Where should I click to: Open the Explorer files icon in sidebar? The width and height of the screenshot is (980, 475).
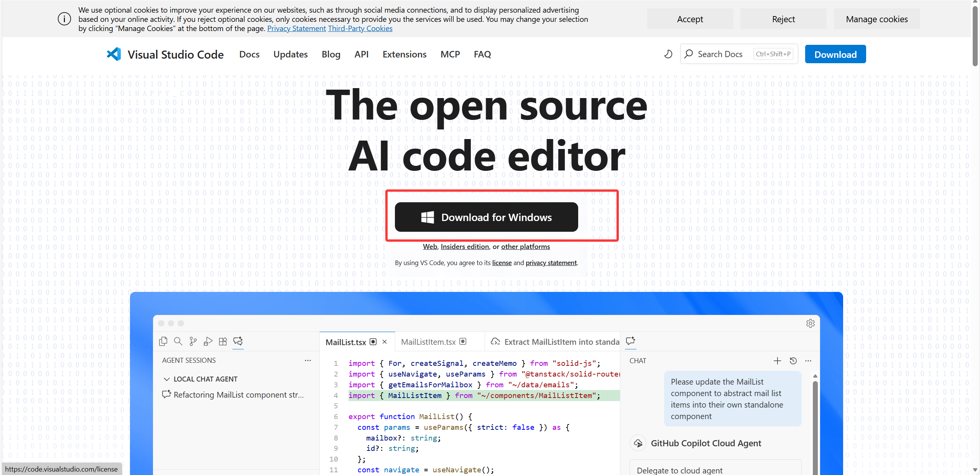tap(163, 341)
